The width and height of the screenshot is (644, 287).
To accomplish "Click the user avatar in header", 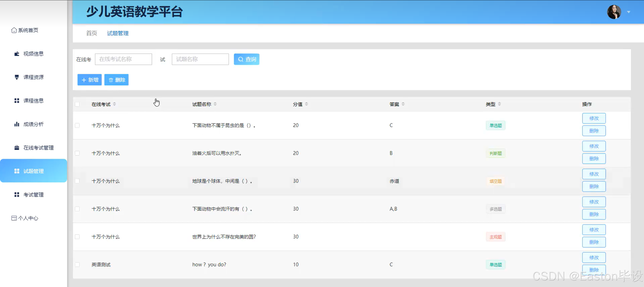I will [x=614, y=12].
